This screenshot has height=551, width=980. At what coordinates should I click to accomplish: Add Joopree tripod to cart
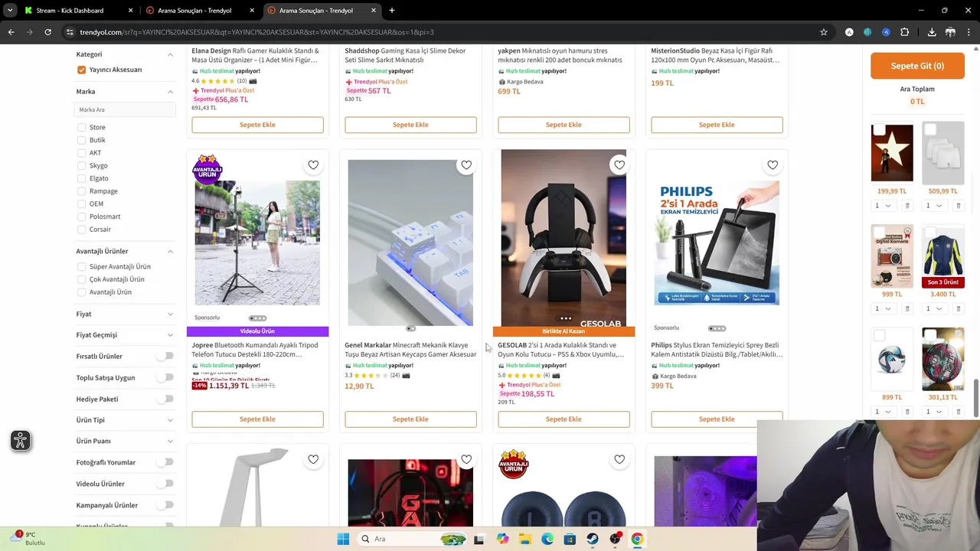(257, 419)
